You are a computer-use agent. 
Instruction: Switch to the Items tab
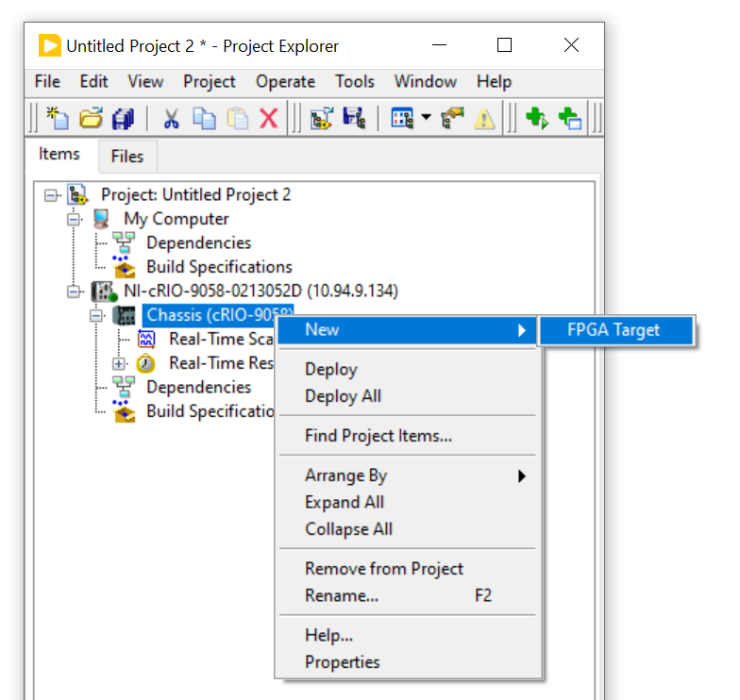click(x=59, y=155)
